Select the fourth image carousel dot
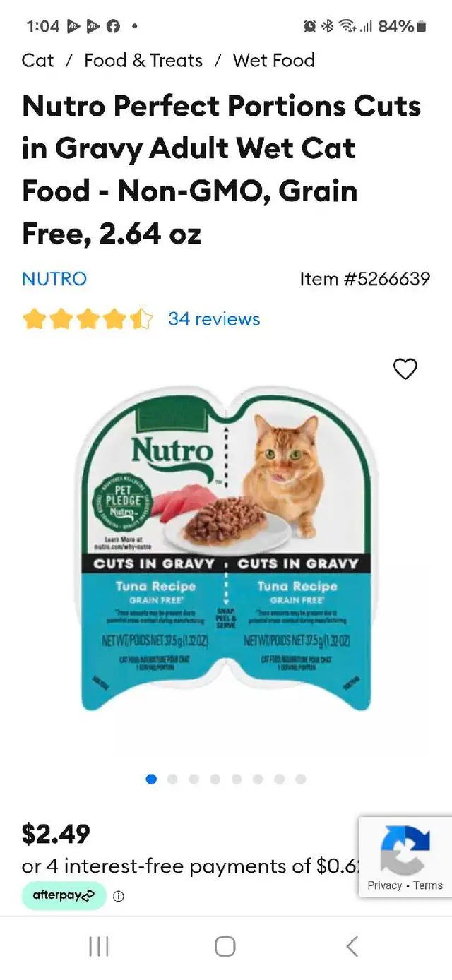 pos(215,779)
